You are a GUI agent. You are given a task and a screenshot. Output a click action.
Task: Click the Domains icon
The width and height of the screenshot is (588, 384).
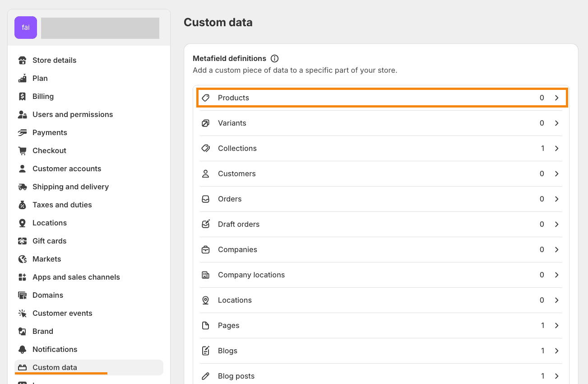pos(22,295)
